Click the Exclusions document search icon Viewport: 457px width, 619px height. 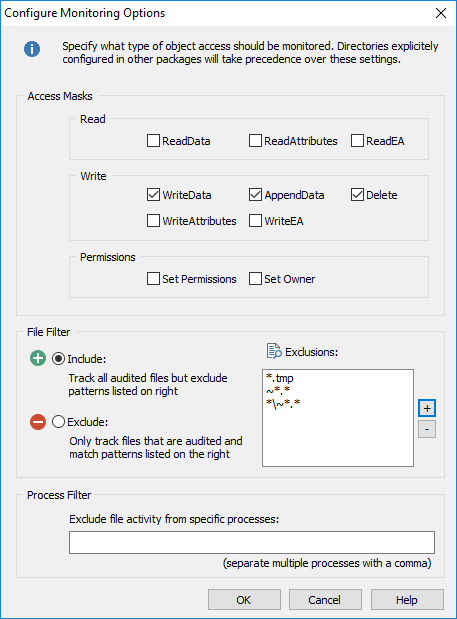click(274, 351)
